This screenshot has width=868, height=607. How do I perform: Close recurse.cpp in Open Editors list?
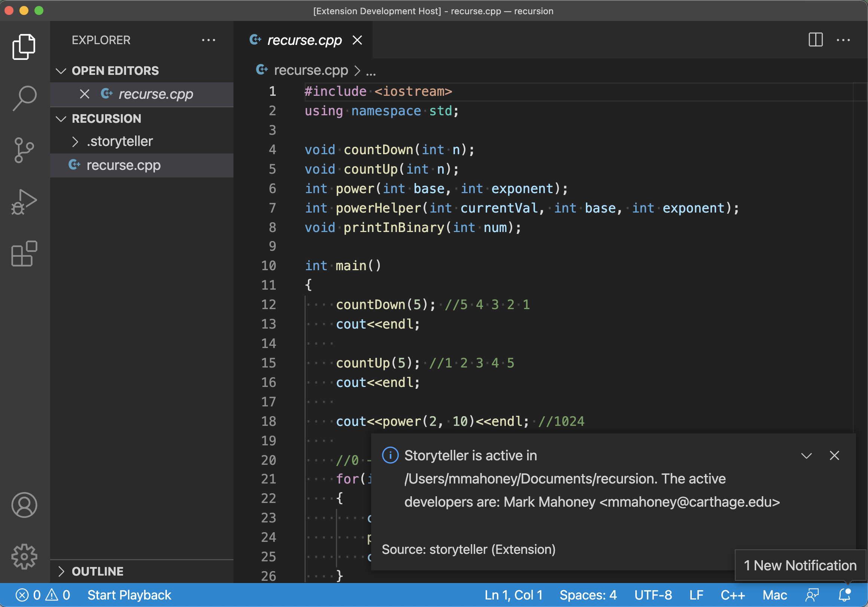click(85, 94)
